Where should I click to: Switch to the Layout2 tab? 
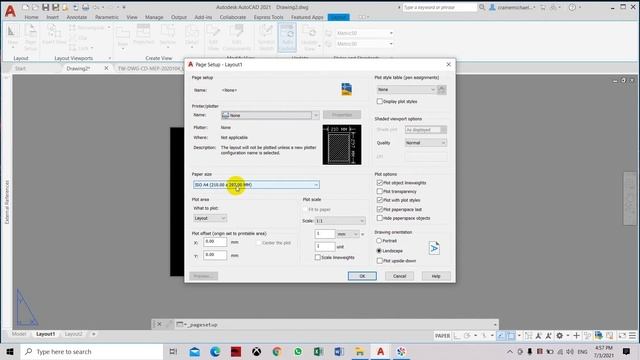point(73,334)
